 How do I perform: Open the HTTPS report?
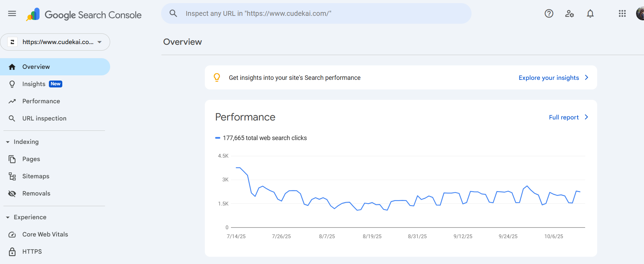coord(55,252)
